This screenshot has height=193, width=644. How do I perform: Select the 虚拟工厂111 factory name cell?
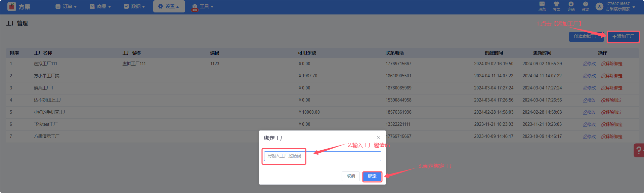coord(45,64)
